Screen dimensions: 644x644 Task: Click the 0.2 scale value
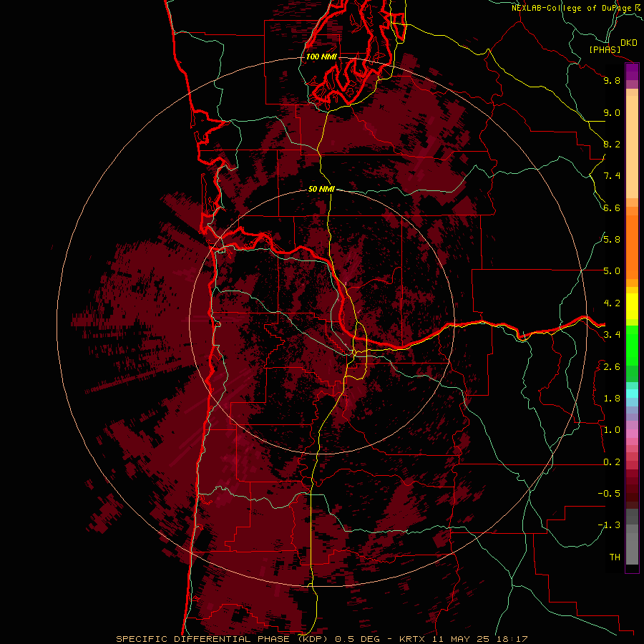tap(612, 462)
